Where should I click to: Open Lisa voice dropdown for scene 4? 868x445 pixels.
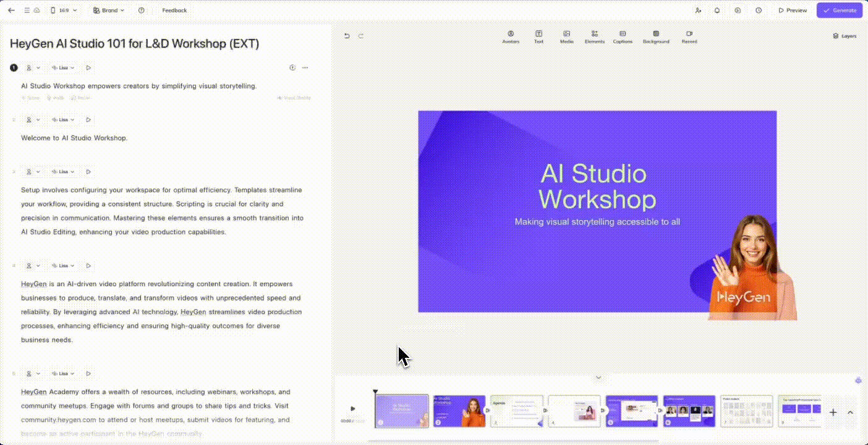point(63,265)
